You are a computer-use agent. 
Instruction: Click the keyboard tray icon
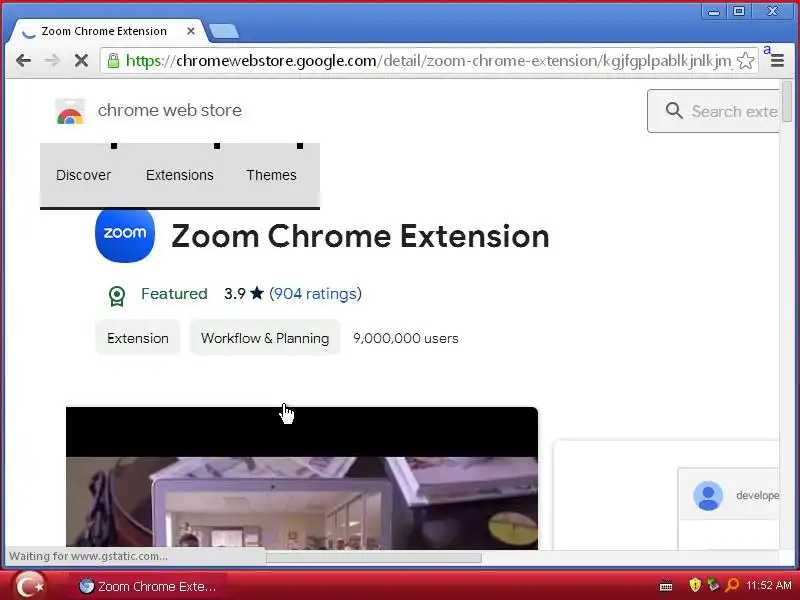(666, 586)
